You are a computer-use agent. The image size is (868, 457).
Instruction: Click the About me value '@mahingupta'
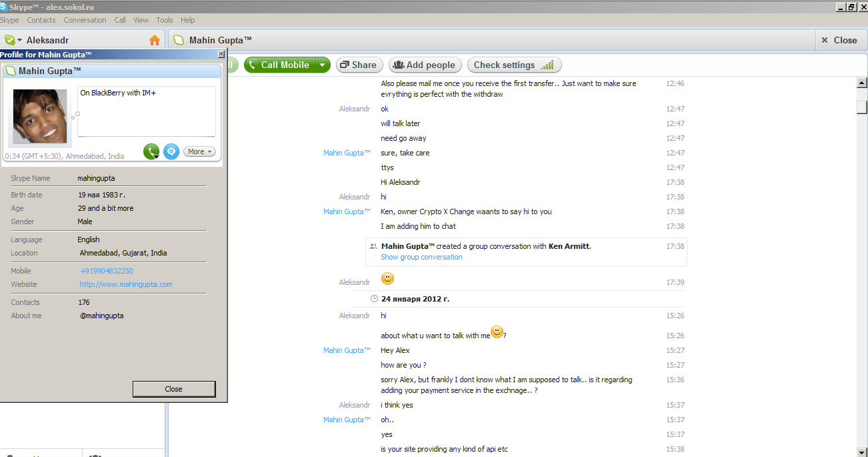101,316
